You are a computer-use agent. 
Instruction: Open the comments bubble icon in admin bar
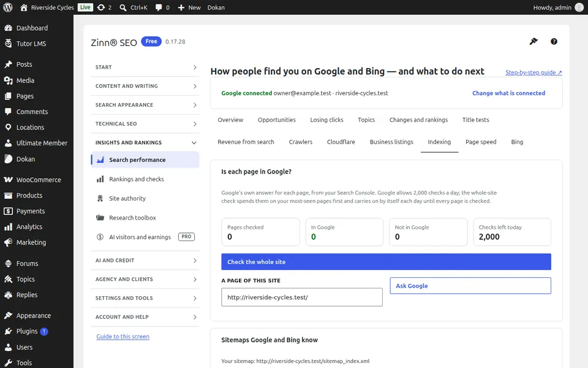point(159,7)
